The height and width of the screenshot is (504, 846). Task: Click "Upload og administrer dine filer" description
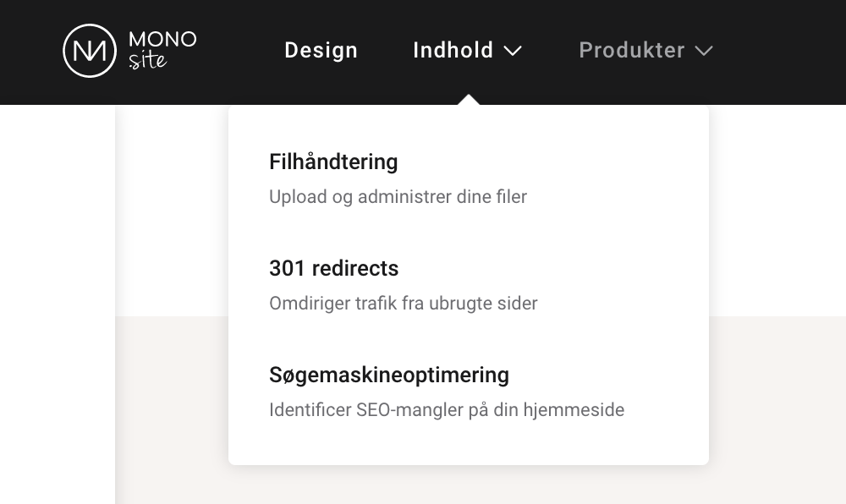coord(398,197)
